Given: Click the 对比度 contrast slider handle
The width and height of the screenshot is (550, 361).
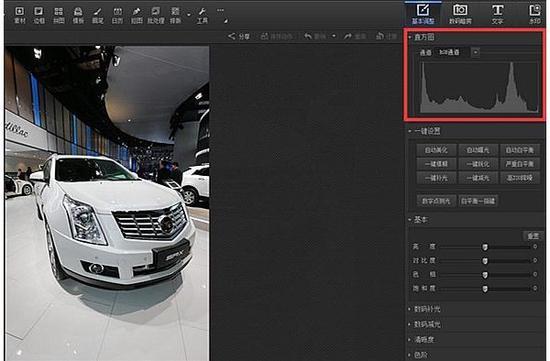Looking at the screenshot, I should point(485,261).
